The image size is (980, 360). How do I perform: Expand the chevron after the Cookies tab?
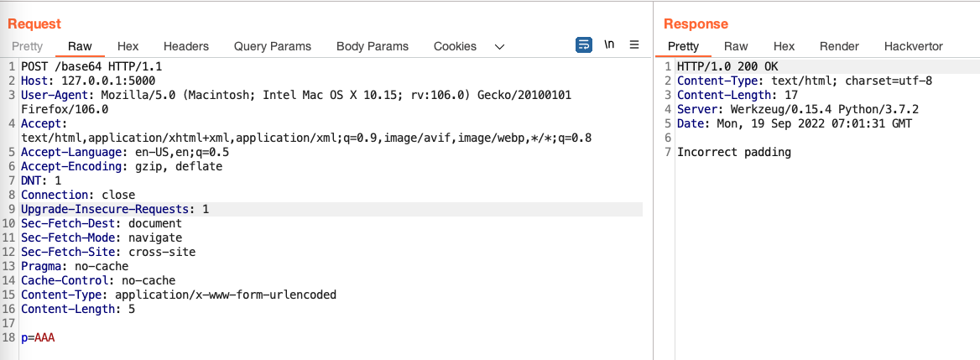(499, 47)
